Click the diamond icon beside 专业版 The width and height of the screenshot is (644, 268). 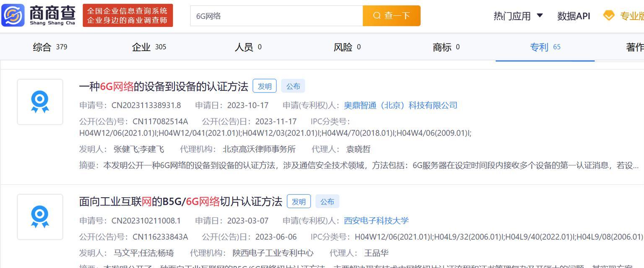[608, 16]
